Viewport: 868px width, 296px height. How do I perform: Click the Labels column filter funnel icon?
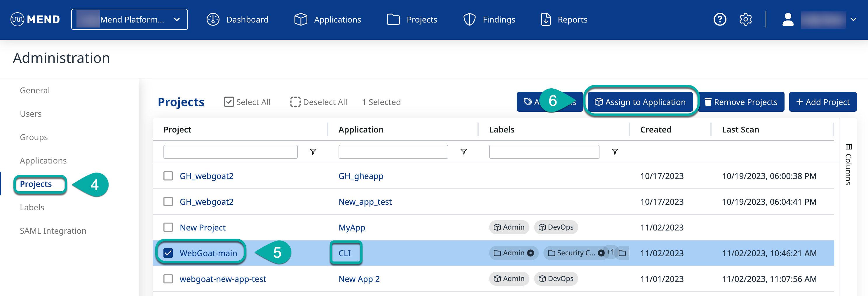pyautogui.click(x=614, y=152)
